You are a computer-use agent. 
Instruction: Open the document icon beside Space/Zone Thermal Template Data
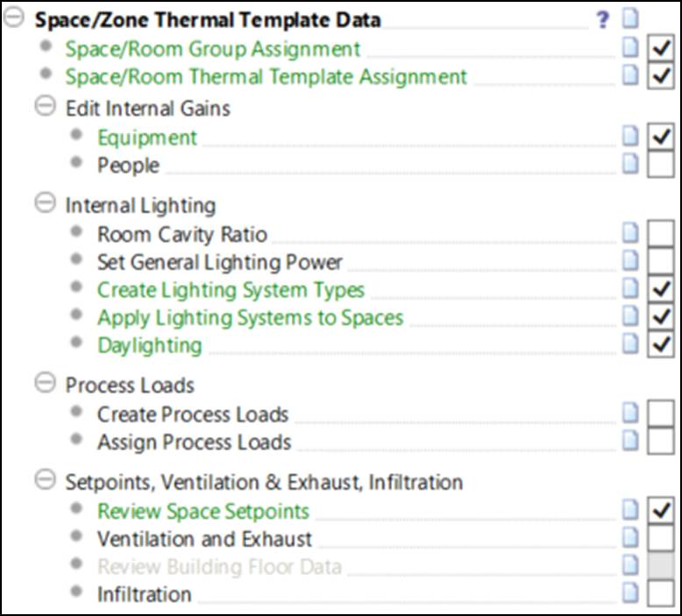tap(630, 18)
